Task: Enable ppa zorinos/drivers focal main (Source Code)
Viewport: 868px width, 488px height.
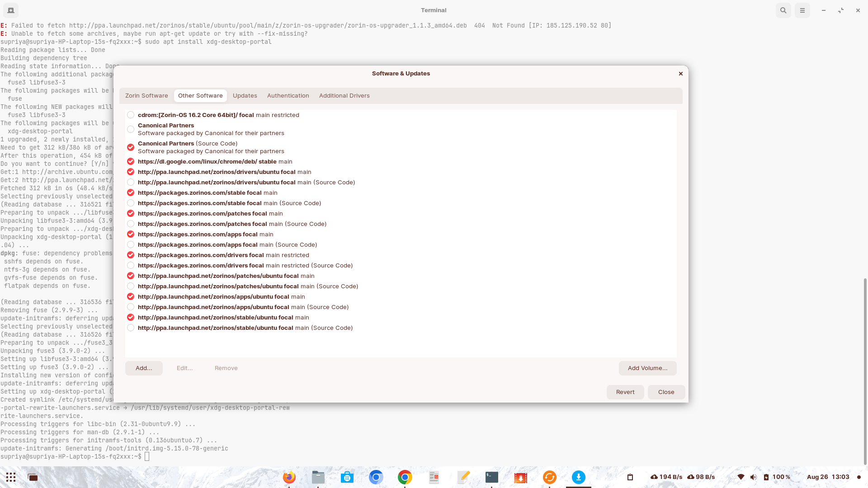Action: coord(131,183)
